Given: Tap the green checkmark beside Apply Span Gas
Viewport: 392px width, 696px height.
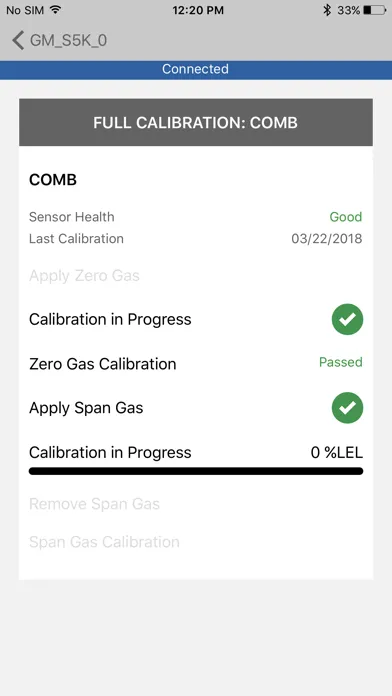Looking at the screenshot, I should pos(347,407).
